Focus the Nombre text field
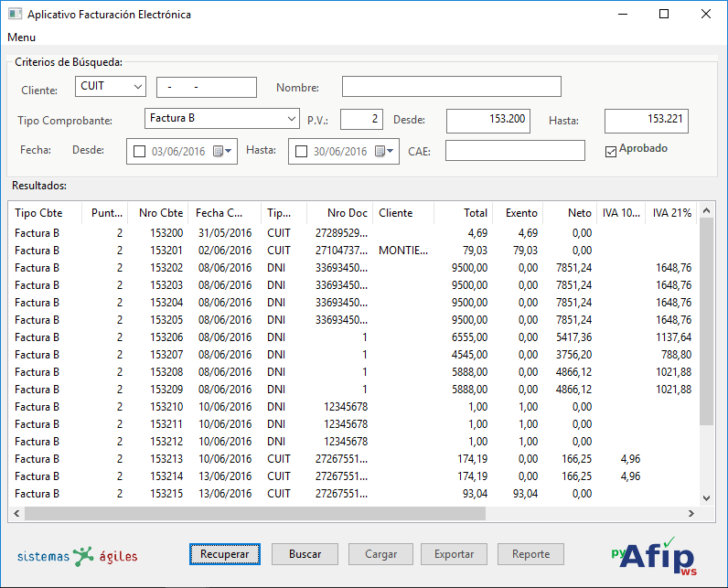This screenshot has height=588, width=728. 451,87
